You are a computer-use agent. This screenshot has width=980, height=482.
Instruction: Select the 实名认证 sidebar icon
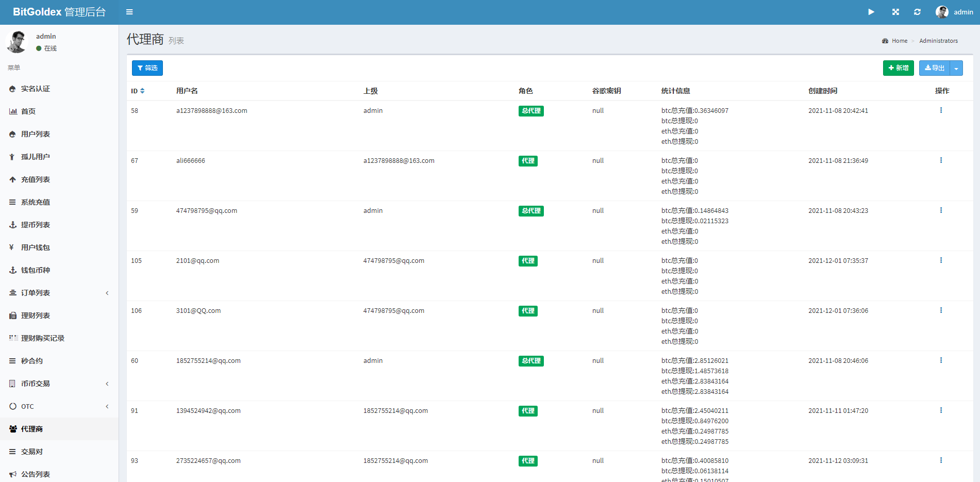click(12, 89)
